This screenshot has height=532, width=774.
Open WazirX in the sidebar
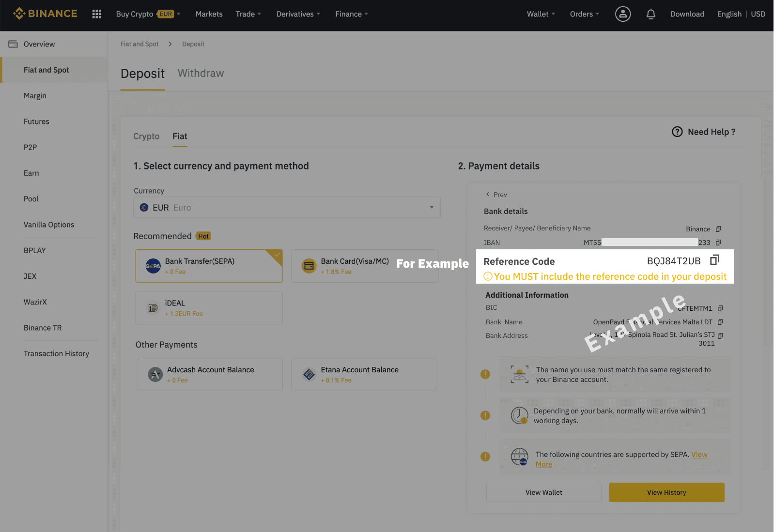pos(35,302)
